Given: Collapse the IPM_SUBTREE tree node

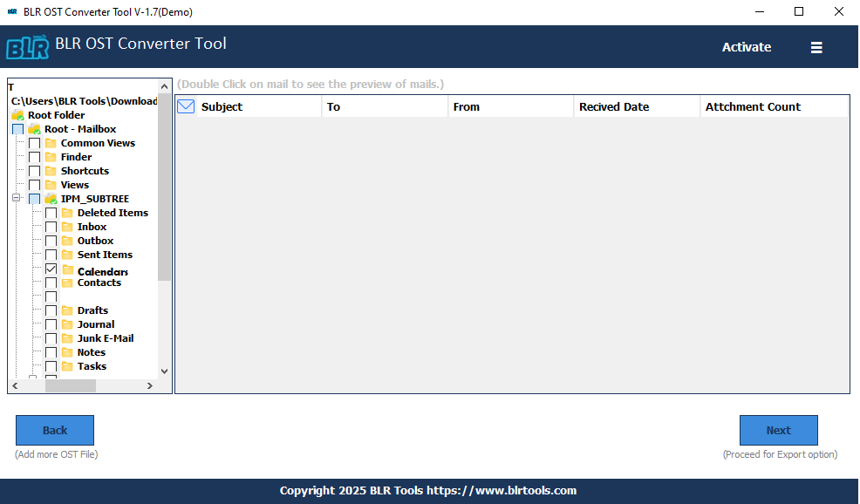Looking at the screenshot, I should (17, 199).
